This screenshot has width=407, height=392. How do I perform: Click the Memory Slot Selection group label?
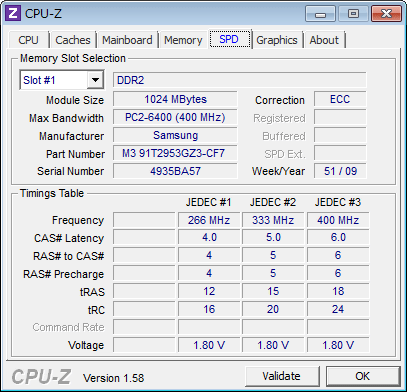coord(73,58)
